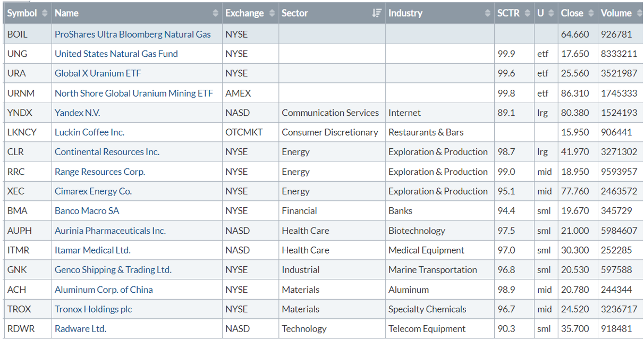Open United States Natural Gas Fund link
644x339 pixels.
pyautogui.click(x=116, y=54)
